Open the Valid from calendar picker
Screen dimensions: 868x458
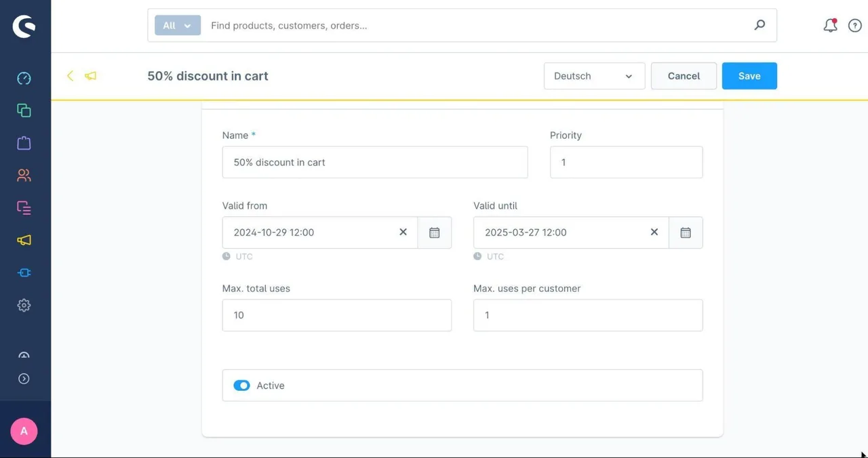(x=435, y=232)
